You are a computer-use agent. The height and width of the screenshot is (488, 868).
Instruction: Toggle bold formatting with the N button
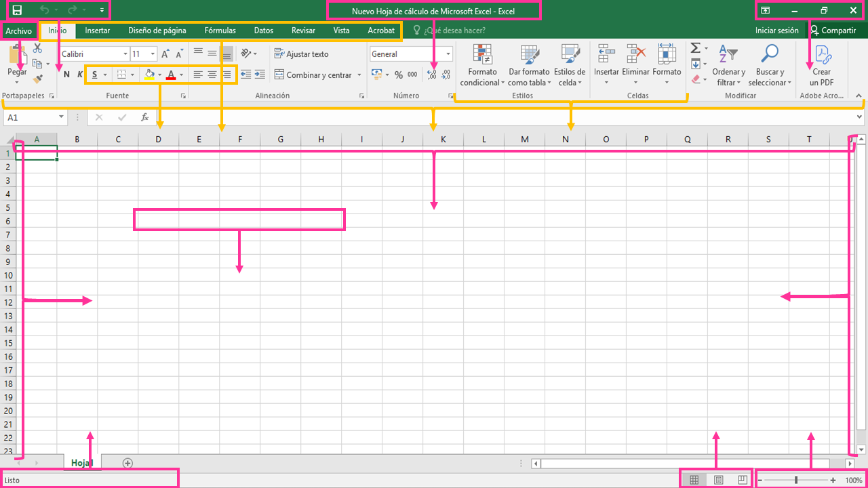click(x=66, y=75)
